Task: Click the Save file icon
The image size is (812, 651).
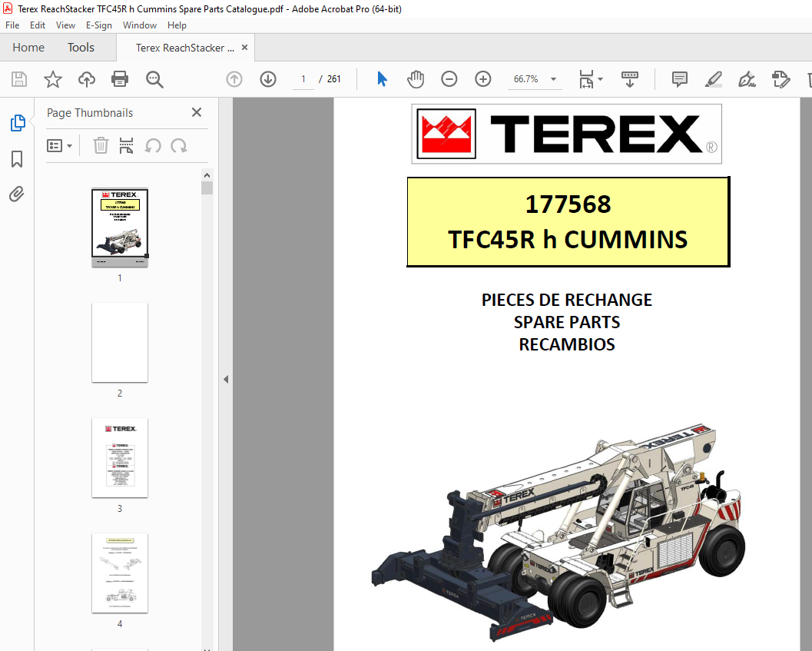Action: [x=19, y=79]
